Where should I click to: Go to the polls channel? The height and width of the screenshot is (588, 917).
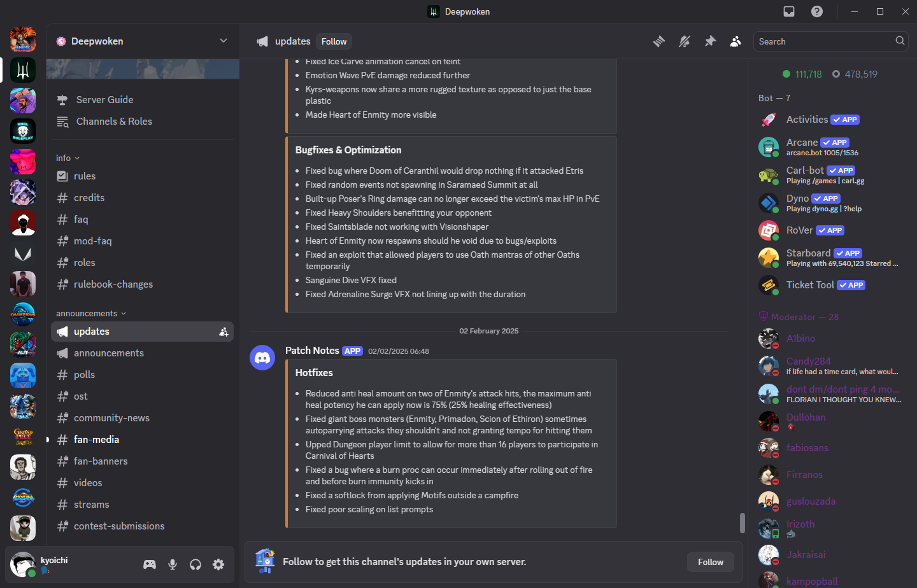[x=143, y=375]
